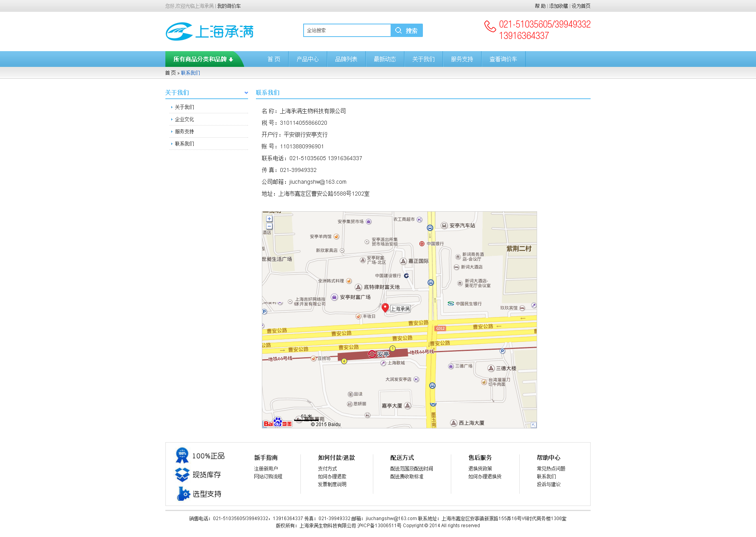Expand 所有商品分类和品牌 category dropdown

click(204, 59)
